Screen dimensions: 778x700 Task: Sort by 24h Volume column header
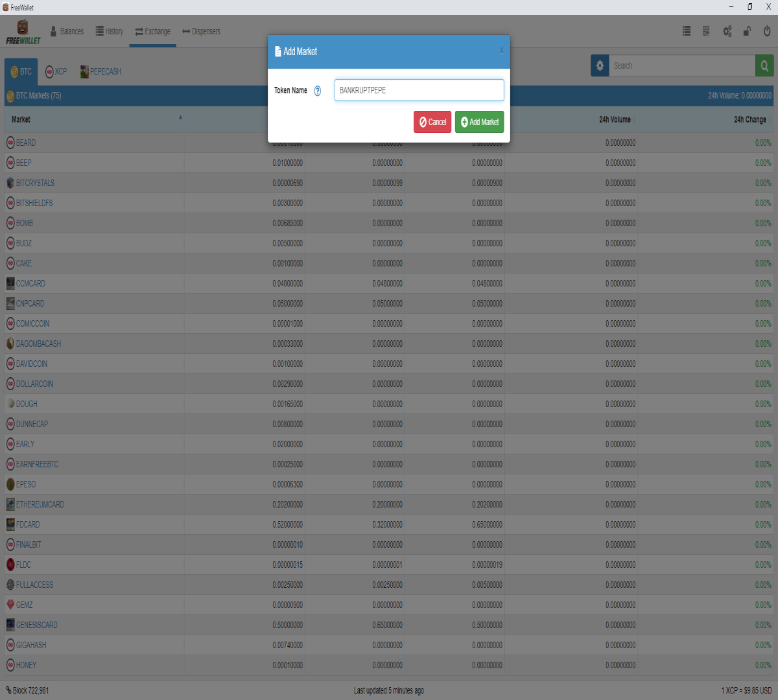pyautogui.click(x=615, y=119)
